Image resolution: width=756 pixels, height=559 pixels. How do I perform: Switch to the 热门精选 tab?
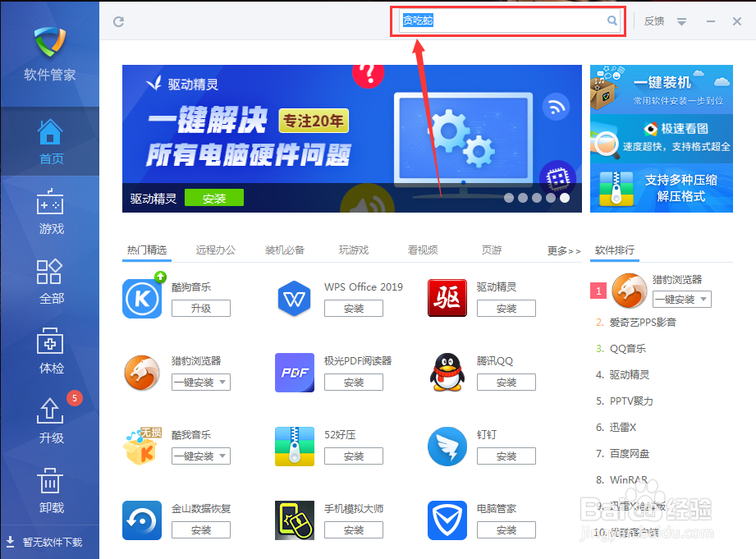tap(147, 250)
